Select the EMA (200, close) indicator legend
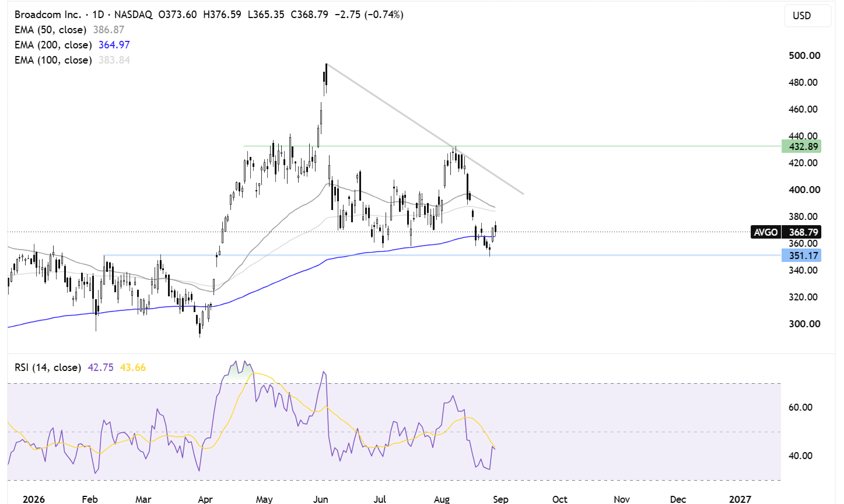The width and height of the screenshot is (844, 504). click(53, 45)
